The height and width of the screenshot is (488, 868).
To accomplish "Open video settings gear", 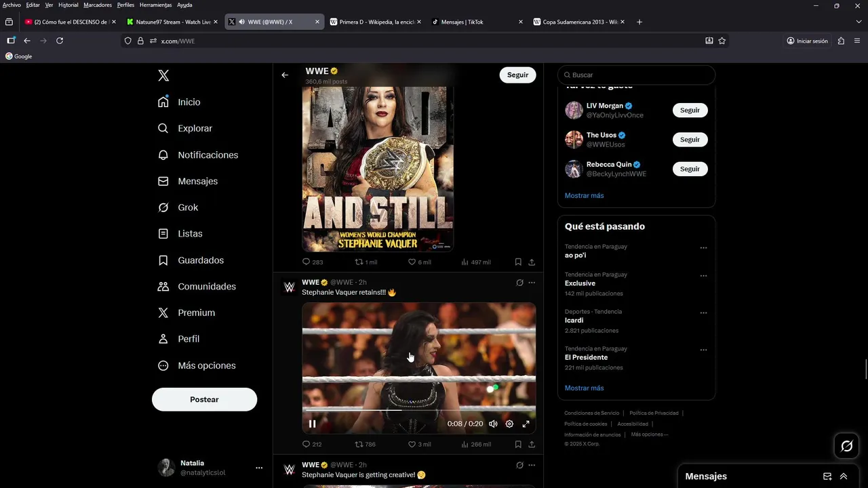I will [509, 424].
